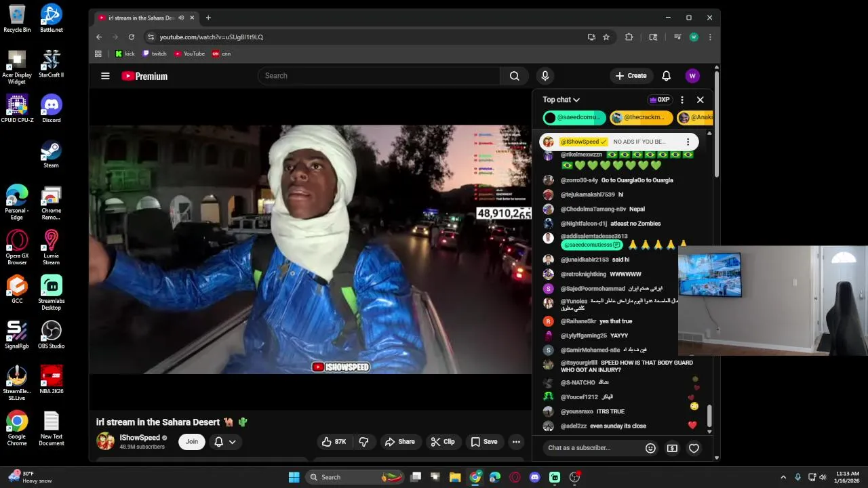Open the taskbar clock and date
The height and width of the screenshot is (488, 868).
pyautogui.click(x=847, y=477)
